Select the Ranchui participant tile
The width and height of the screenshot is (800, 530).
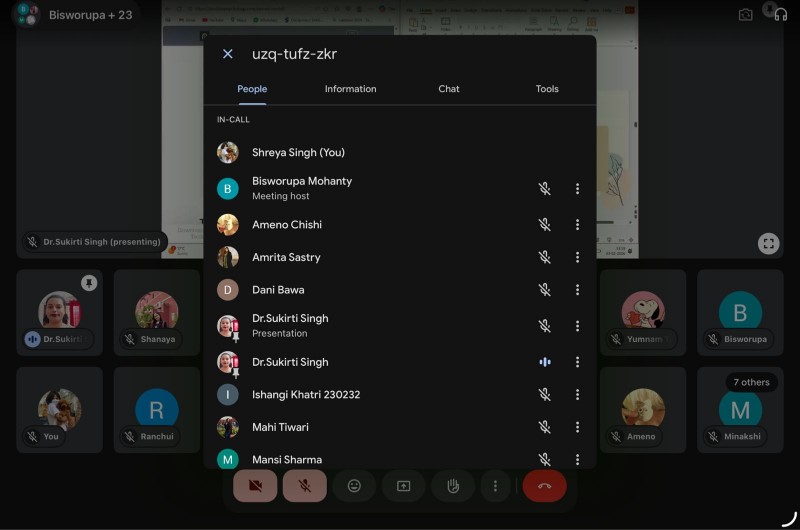click(156, 410)
